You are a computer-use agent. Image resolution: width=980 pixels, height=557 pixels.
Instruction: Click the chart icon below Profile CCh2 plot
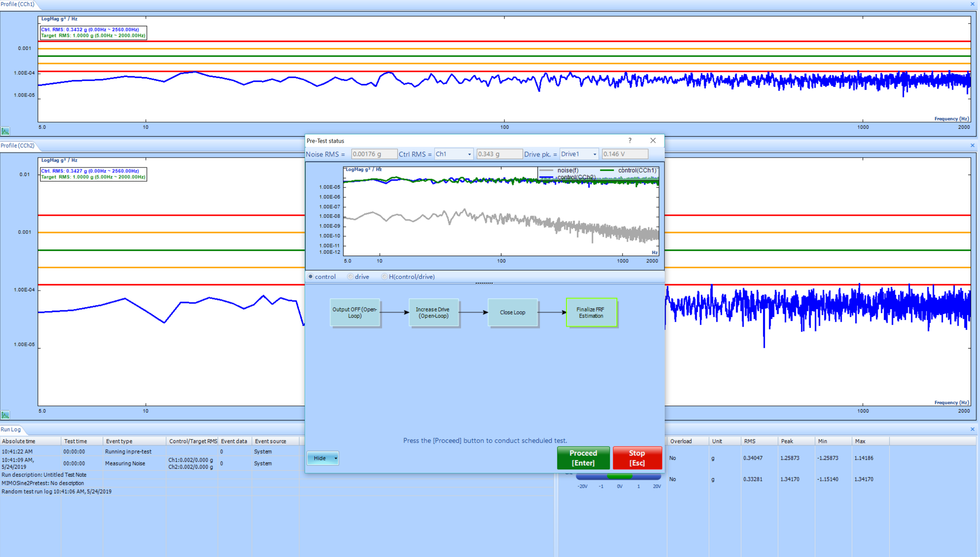point(5,415)
